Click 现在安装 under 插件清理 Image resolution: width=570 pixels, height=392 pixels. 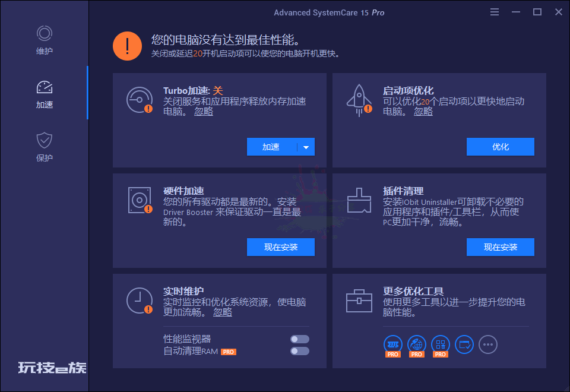click(x=500, y=247)
